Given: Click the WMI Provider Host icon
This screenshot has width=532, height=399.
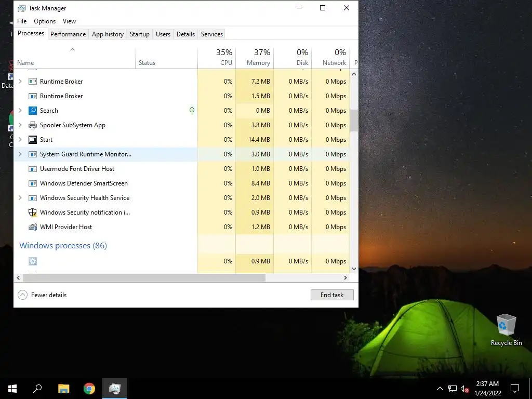Looking at the screenshot, I should pos(33,227).
